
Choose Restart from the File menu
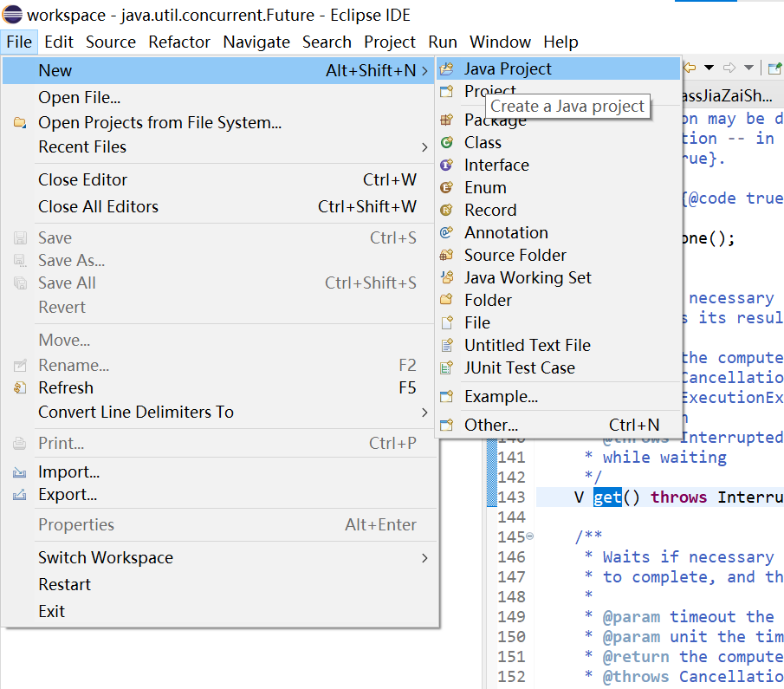pyautogui.click(x=218, y=584)
